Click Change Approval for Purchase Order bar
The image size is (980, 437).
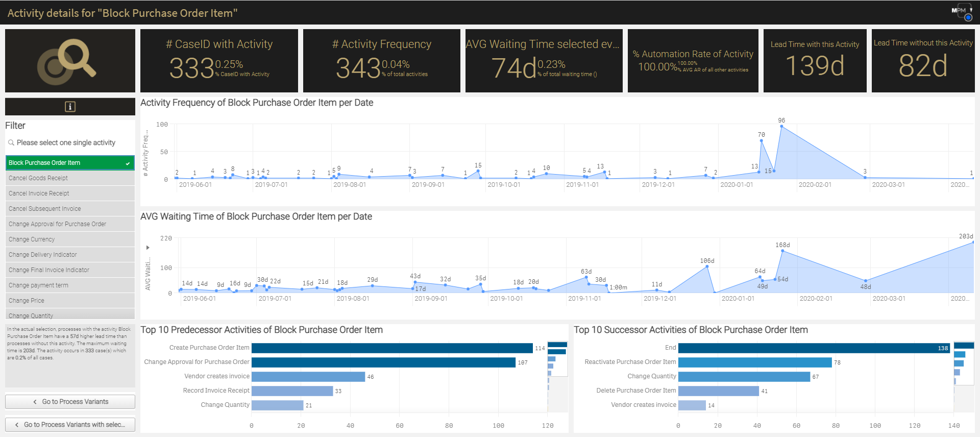tap(383, 362)
